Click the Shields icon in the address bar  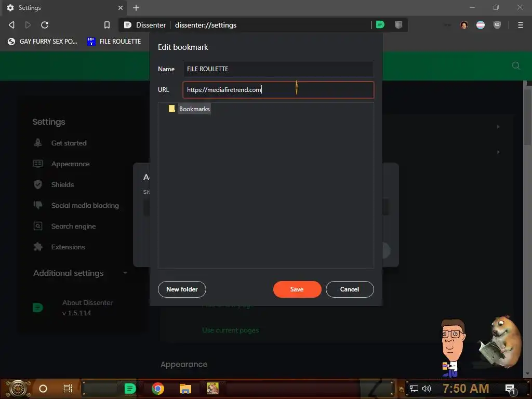click(398, 24)
